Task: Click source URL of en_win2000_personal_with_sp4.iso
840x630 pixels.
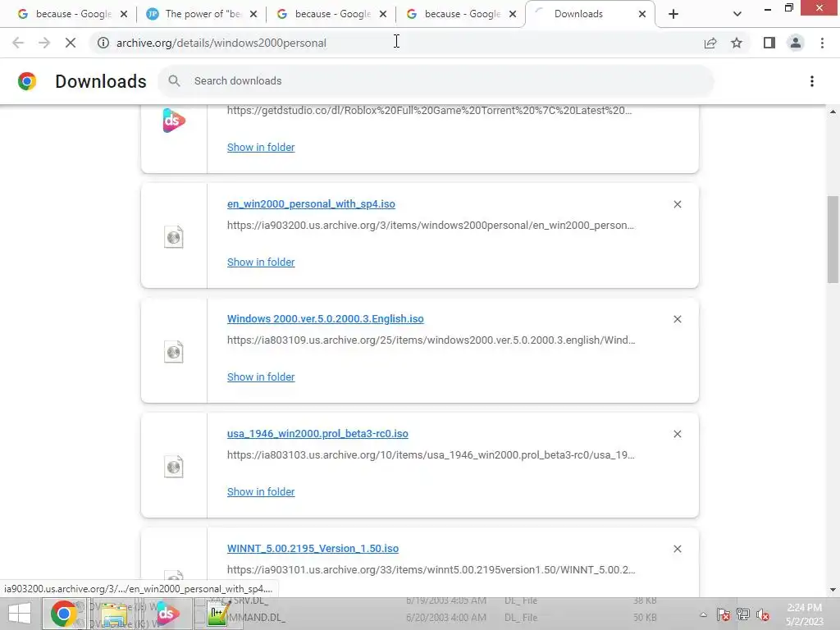Action: click(x=430, y=226)
